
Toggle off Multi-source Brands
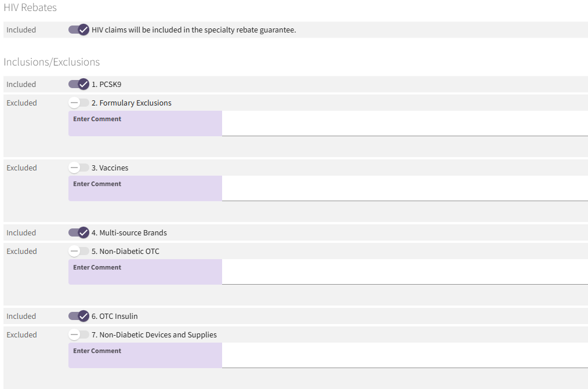pyautogui.click(x=79, y=232)
